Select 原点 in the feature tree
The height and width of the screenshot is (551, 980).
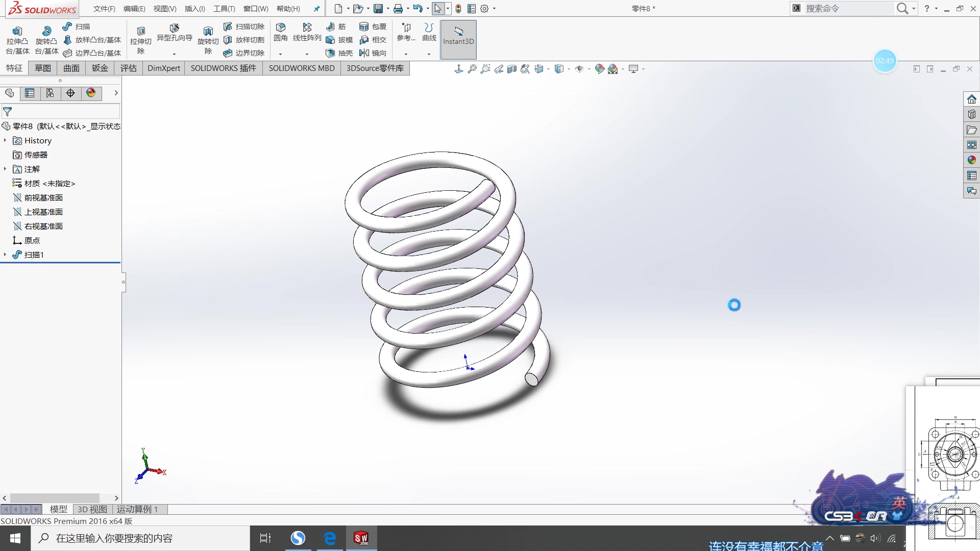(27, 240)
